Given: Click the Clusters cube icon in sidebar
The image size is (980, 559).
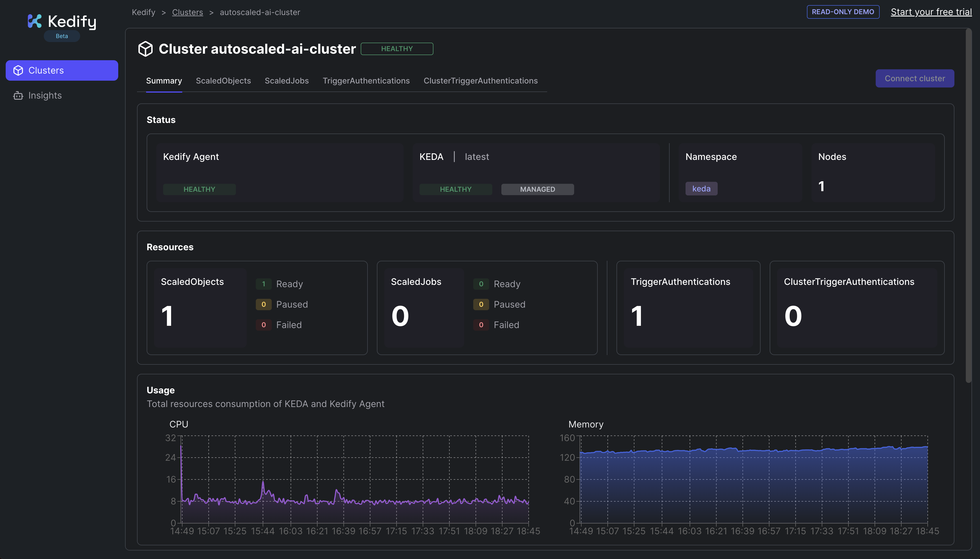Looking at the screenshot, I should [x=18, y=70].
